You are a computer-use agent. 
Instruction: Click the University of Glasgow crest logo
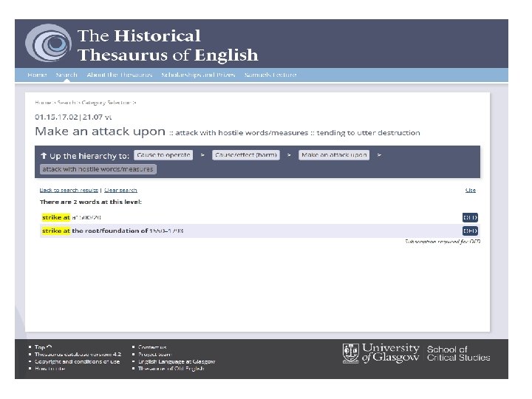(x=350, y=353)
